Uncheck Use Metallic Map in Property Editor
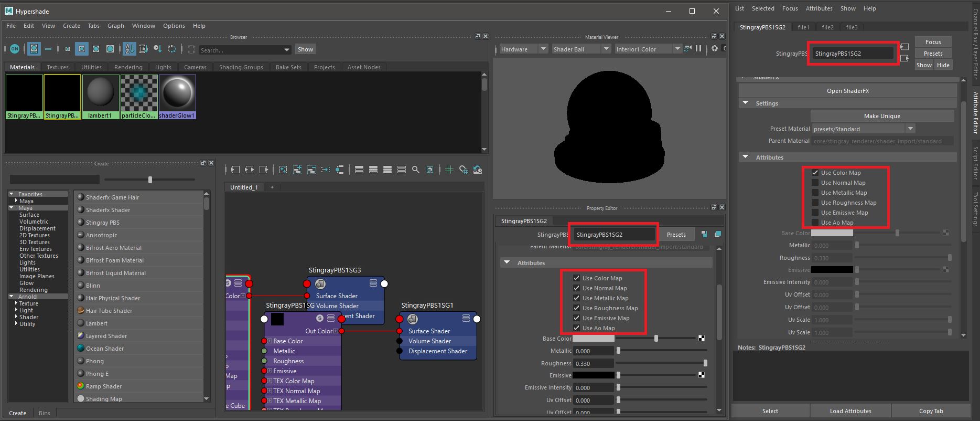The image size is (980, 421). click(x=576, y=298)
